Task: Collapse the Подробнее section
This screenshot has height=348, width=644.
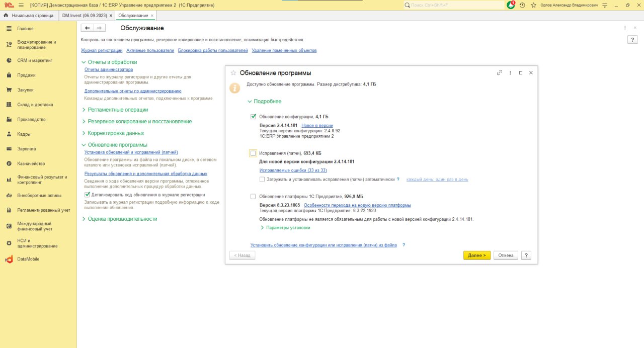Action: tap(264, 102)
